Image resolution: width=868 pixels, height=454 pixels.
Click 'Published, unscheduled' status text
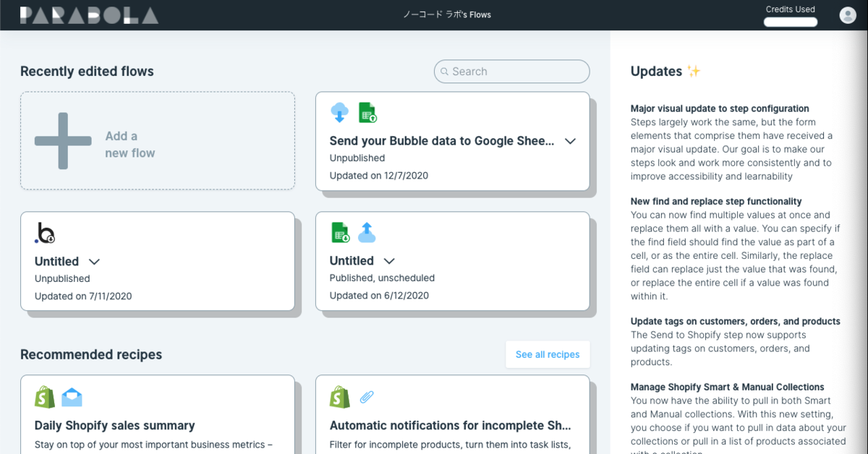[382, 278]
